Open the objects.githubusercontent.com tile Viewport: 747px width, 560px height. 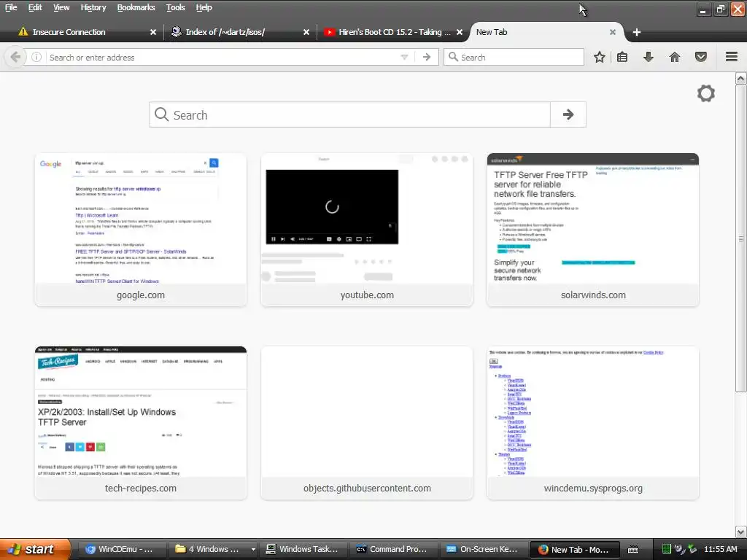pyautogui.click(x=367, y=423)
